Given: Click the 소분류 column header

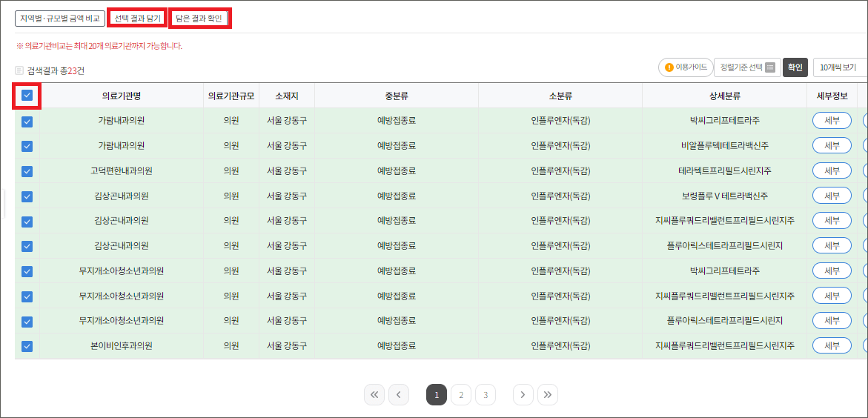Looking at the screenshot, I should click(560, 96).
